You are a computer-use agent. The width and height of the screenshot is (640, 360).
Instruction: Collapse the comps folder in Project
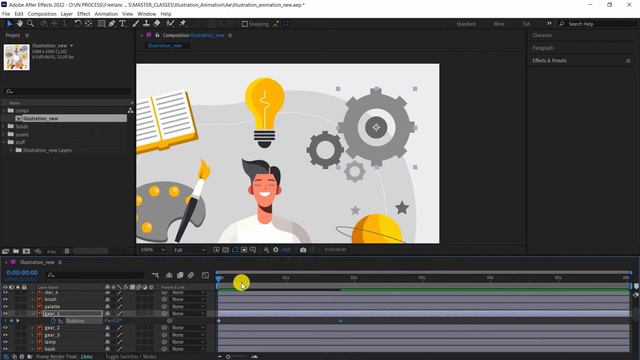pos(4,111)
